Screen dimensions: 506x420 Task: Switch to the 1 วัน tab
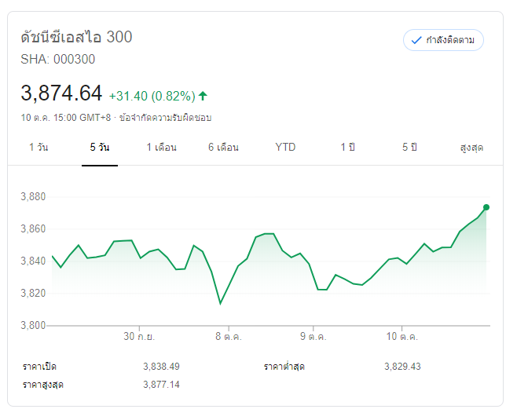point(38,148)
